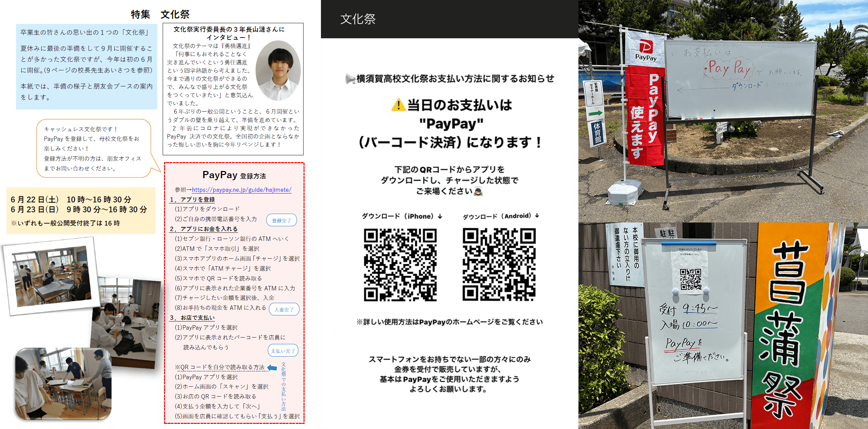
Task: Click the QR code pinned to the whiteboard
Action: tap(691, 279)
